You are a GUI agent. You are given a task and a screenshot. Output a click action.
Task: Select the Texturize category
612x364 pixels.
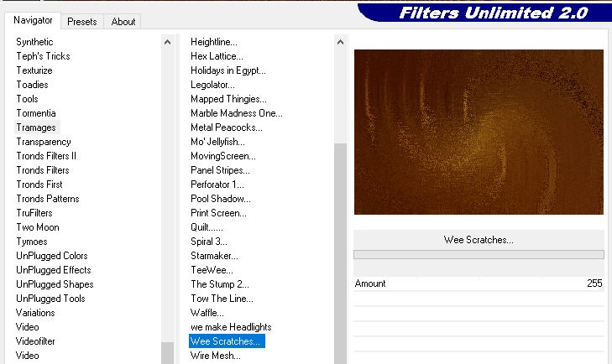(34, 70)
